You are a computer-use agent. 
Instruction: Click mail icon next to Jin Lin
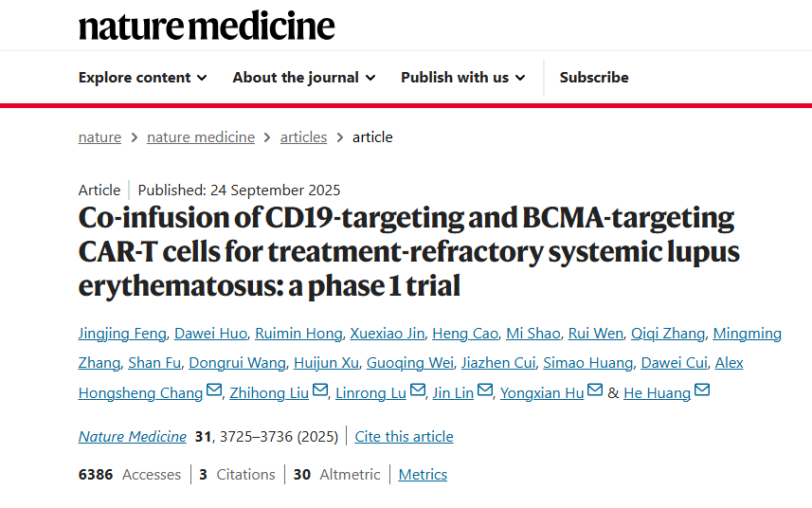point(485,390)
